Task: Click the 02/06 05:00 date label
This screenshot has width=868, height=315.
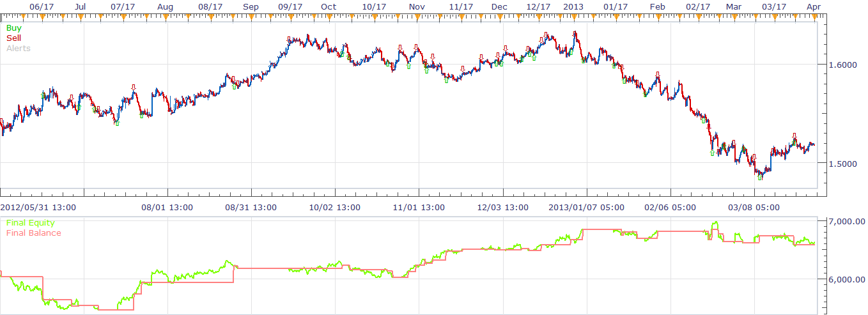Action: [x=670, y=207]
